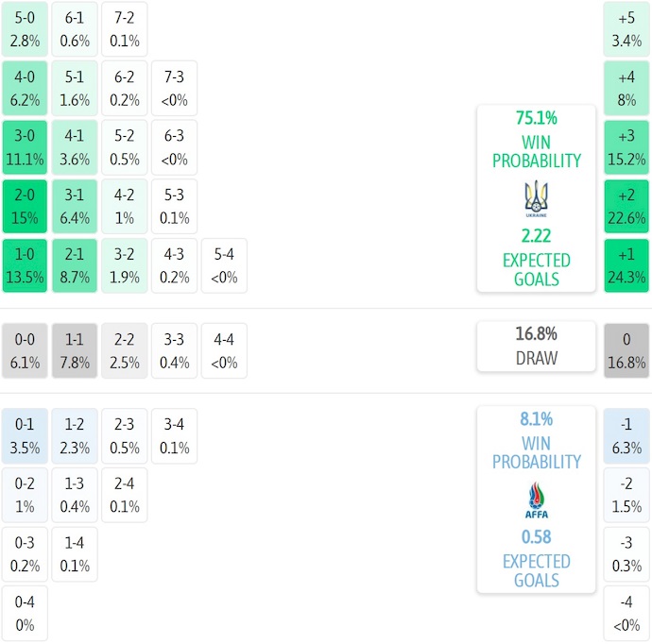This screenshot has width=652, height=644.
Task: Select the +5 goal margin box
Action: [x=626, y=27]
